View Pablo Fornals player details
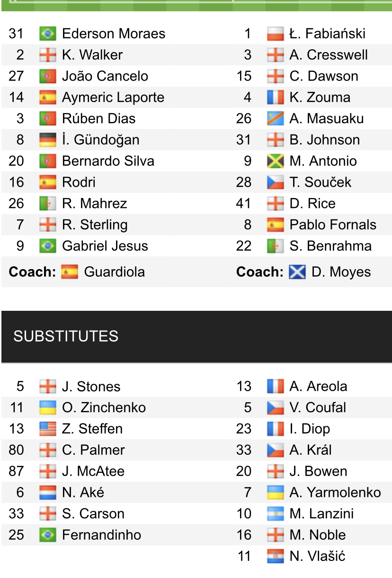 [333, 225]
